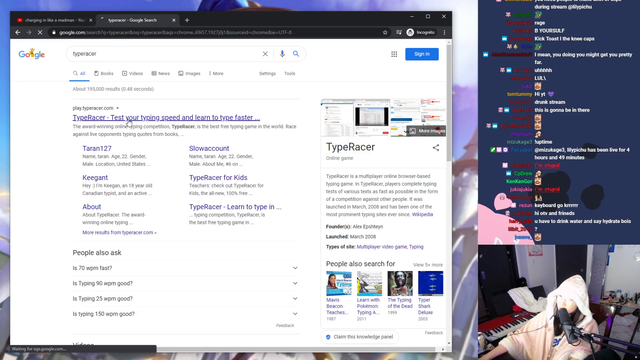The image size is (640, 360).
Task: Open The Typing of the Dead thumbnail
Action: pos(400,283)
